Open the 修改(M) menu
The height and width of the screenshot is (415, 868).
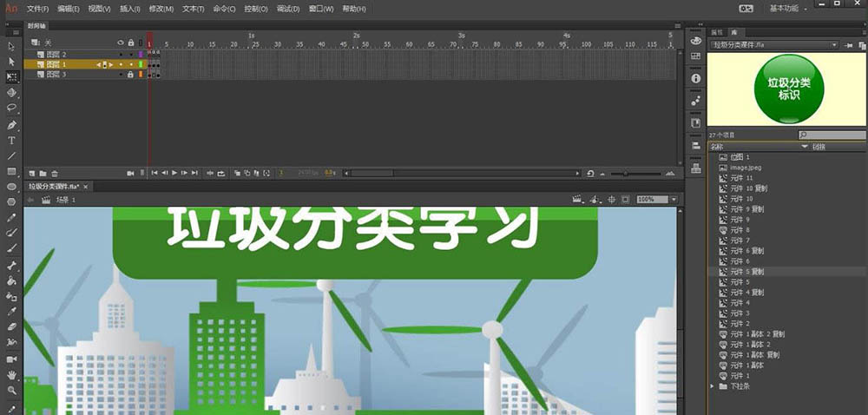tap(161, 9)
